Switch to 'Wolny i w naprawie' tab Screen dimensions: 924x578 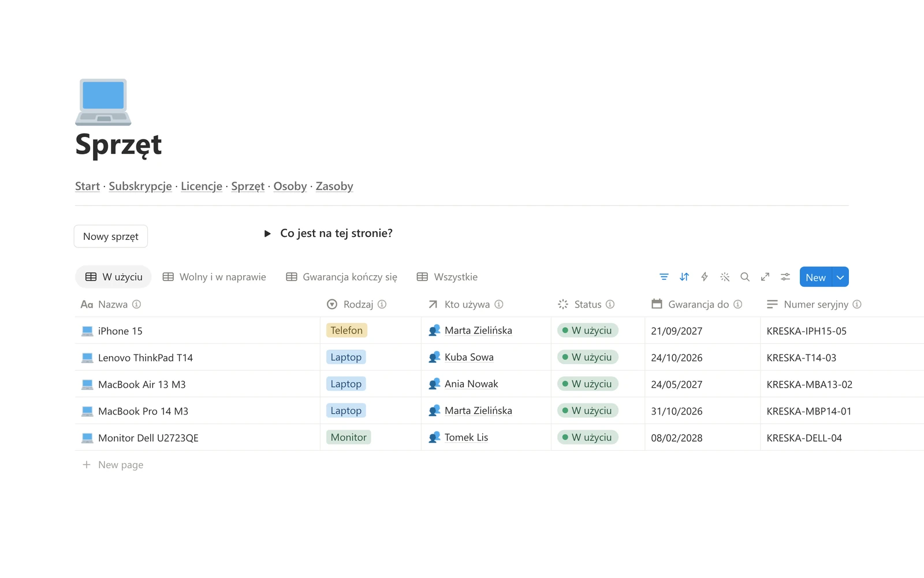pyautogui.click(x=214, y=277)
